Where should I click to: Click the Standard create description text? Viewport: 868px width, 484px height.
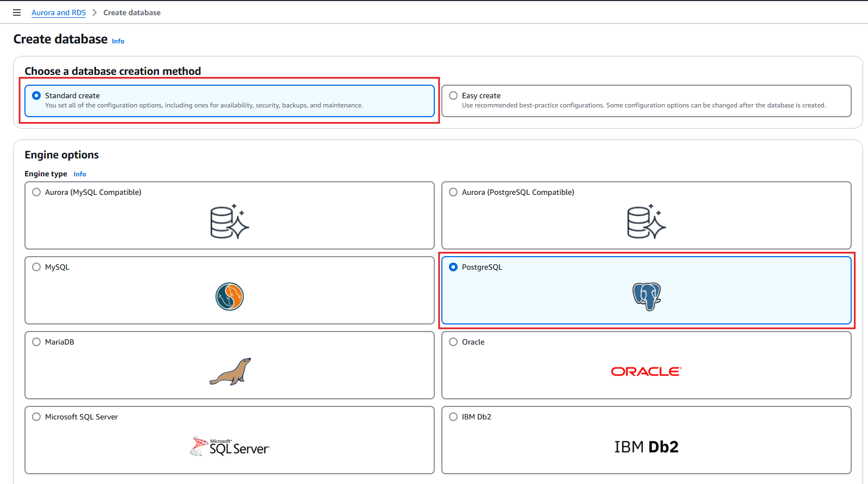[204, 105]
